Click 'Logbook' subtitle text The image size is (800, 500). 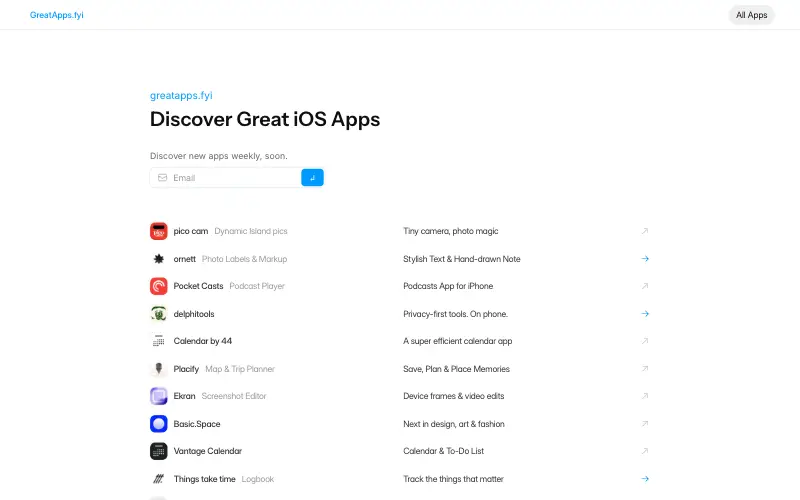pyautogui.click(x=258, y=479)
